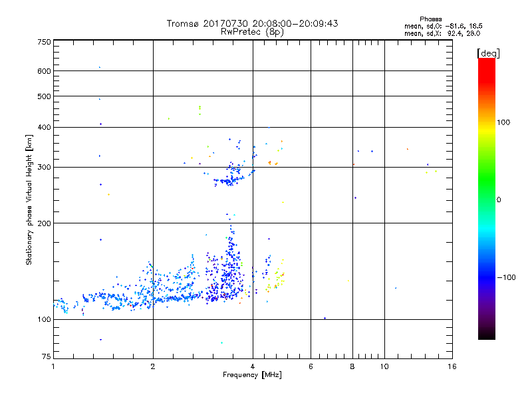Click the x-axis tick value '6'

(311, 366)
